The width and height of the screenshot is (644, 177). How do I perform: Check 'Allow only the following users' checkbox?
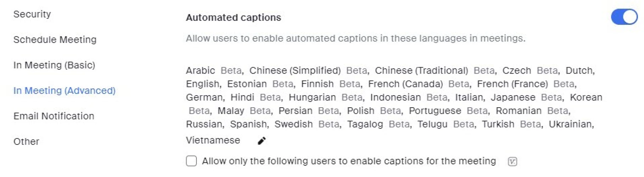coord(191,161)
